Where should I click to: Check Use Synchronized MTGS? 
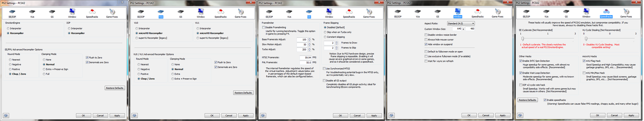pos(336,69)
